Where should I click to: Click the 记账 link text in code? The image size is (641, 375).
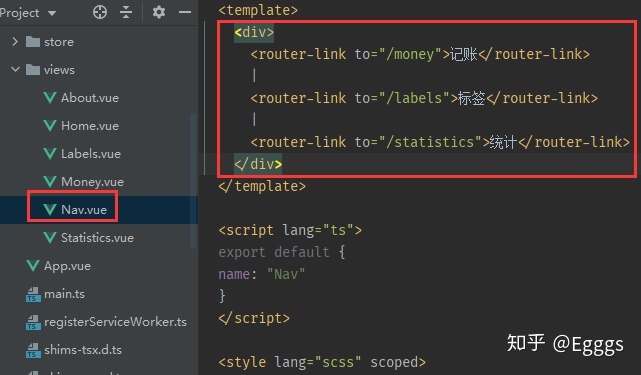[x=464, y=54]
